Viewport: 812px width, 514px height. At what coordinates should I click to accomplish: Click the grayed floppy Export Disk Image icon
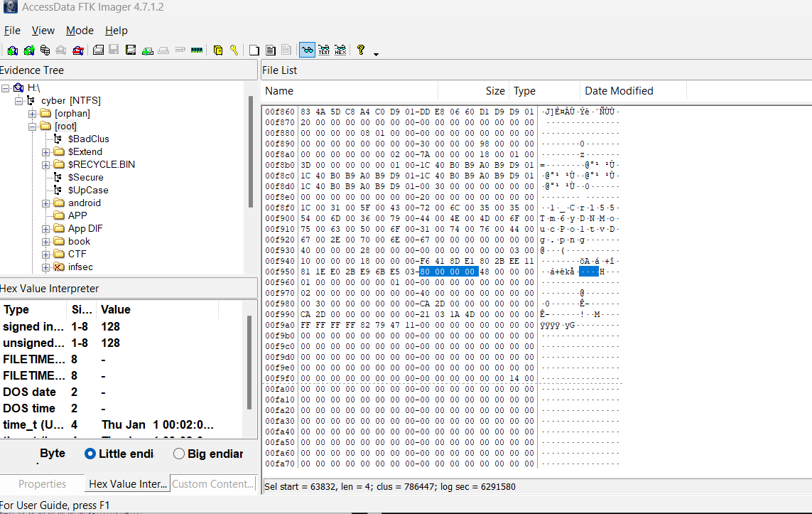click(114, 50)
